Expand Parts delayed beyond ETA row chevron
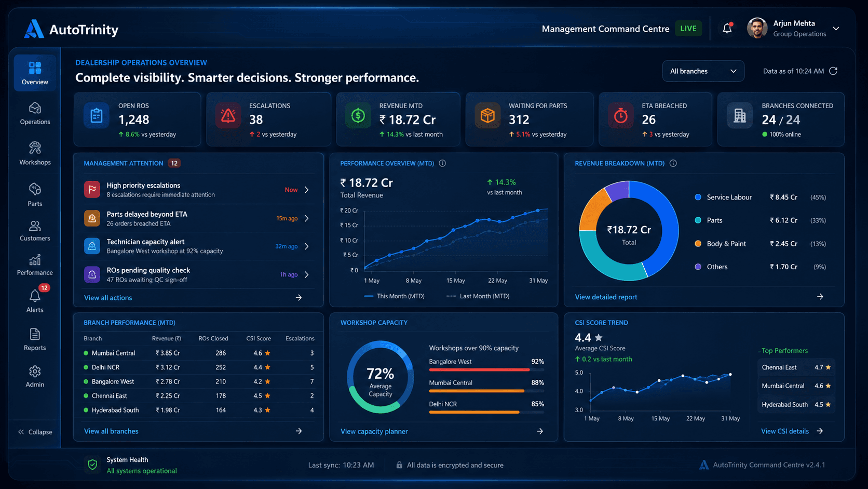The image size is (868, 489). [x=307, y=218]
